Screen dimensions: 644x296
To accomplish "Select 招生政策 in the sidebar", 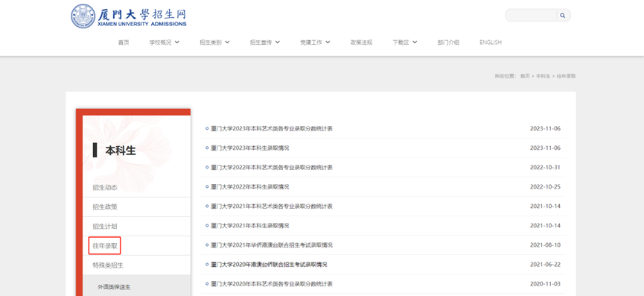I will (105, 207).
